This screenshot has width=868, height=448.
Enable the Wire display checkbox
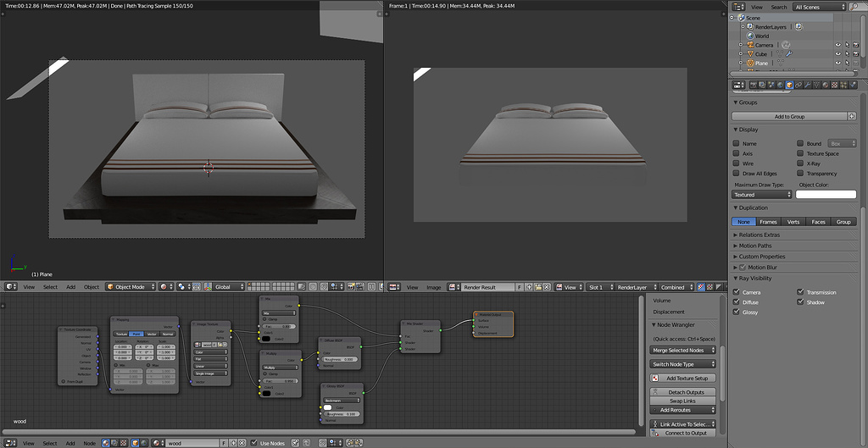[736, 163]
